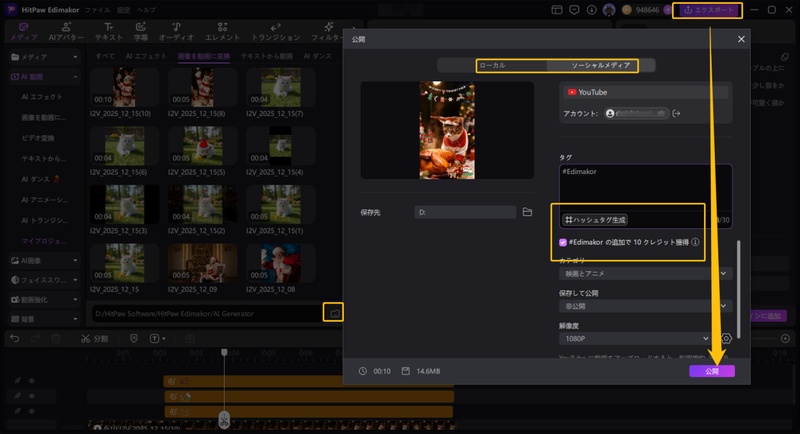Viewport: 800px width, 434px height.
Task: Toggle the pin icon of the third track
Action: (x=17, y=411)
